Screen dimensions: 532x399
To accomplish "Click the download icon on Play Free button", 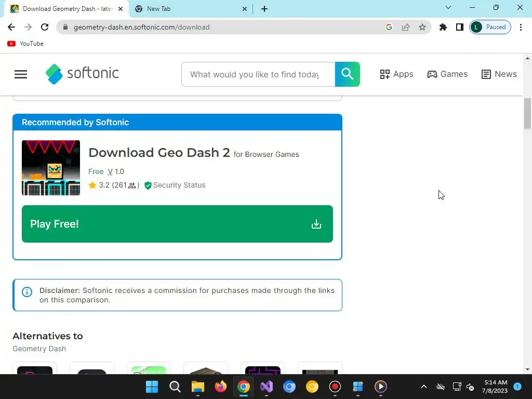I will 316,224.
